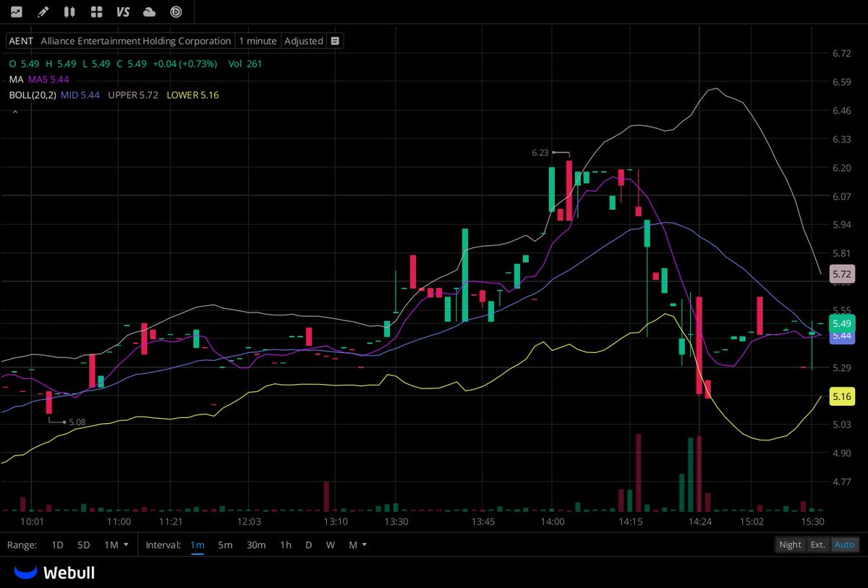The width and height of the screenshot is (868, 588).
Task: Click the 13:30 time axis label
Action: click(x=396, y=521)
